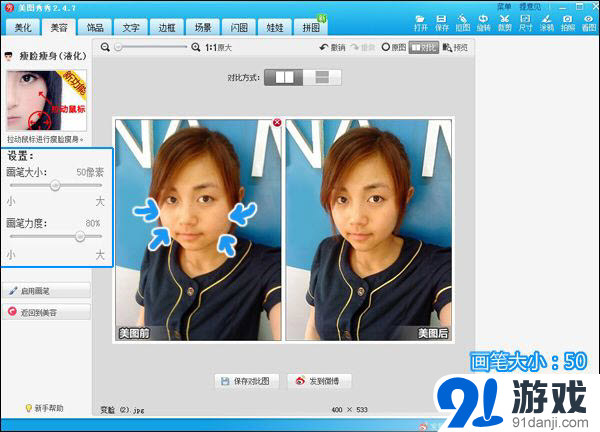Select the 涂鸦 (Doodle) brush icon
The width and height of the screenshot is (600, 432).
point(547,23)
